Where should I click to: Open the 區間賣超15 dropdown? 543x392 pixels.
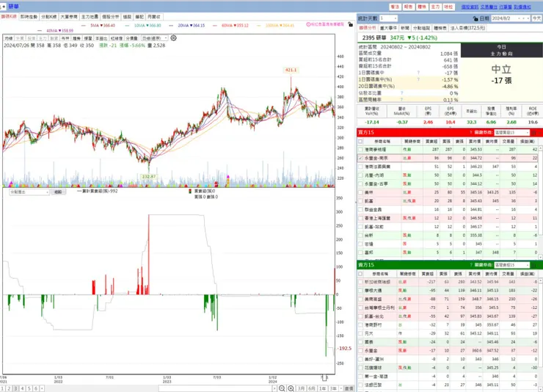512,265
